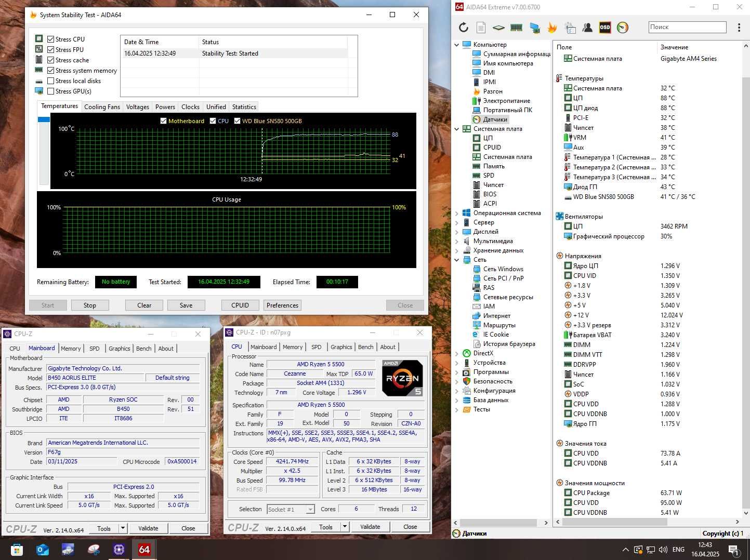This screenshot has height=560, width=750.
Task: Click the preferences checklist icon in AIDA64 toolbar
Action: click(570, 27)
